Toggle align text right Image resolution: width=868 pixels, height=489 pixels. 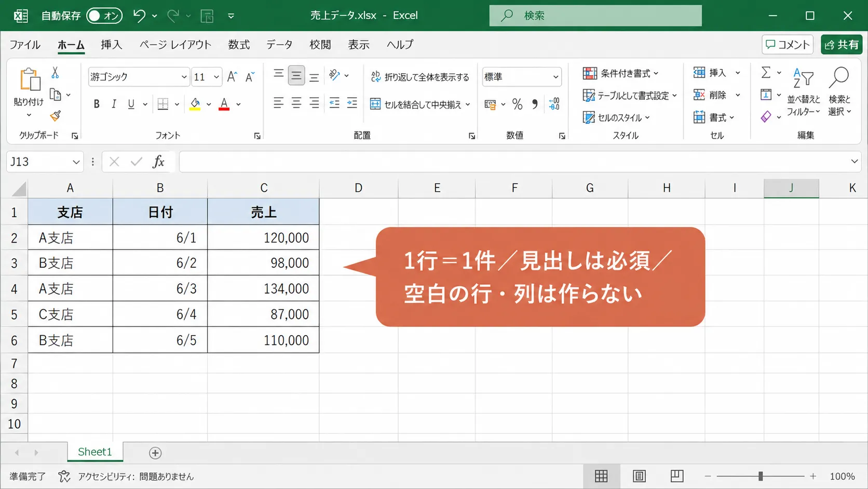pyautogui.click(x=314, y=103)
